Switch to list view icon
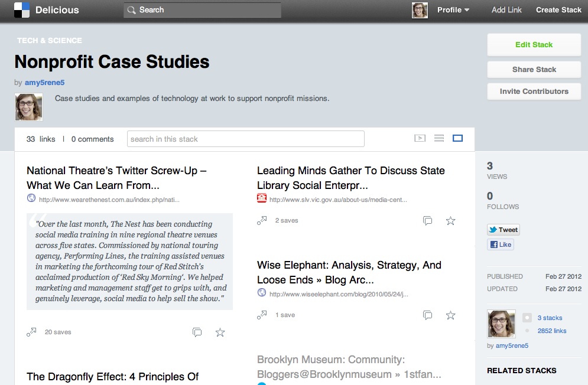This screenshot has width=588, height=385. point(438,138)
